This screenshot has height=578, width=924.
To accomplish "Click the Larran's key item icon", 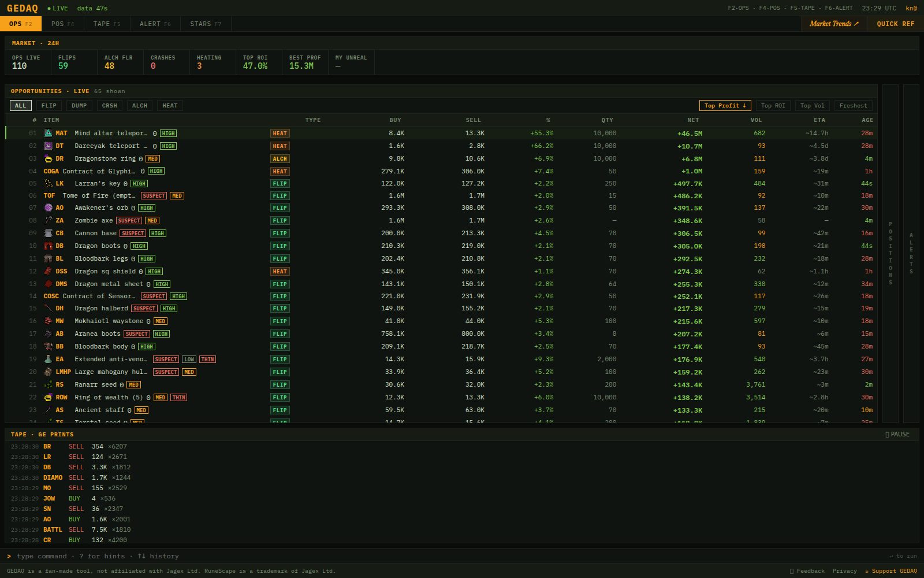I will pos(49,183).
